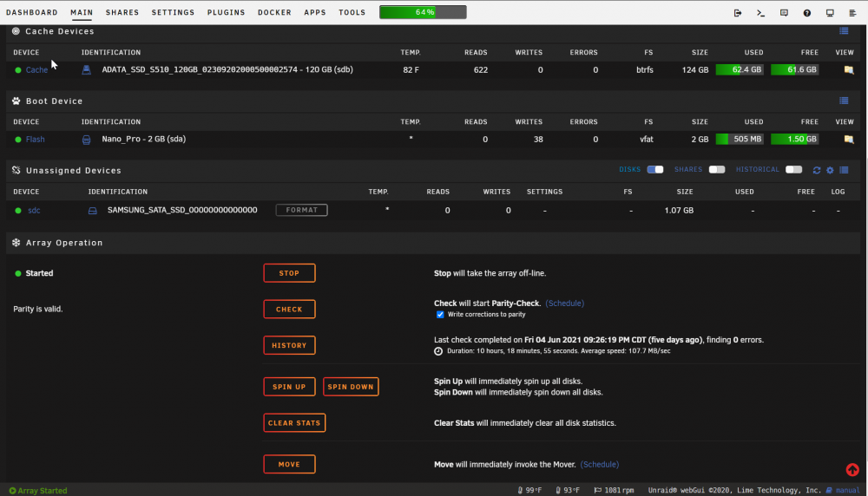Click the 93°F temperature reading in footer
The width and height of the screenshot is (868, 496).
(568, 490)
